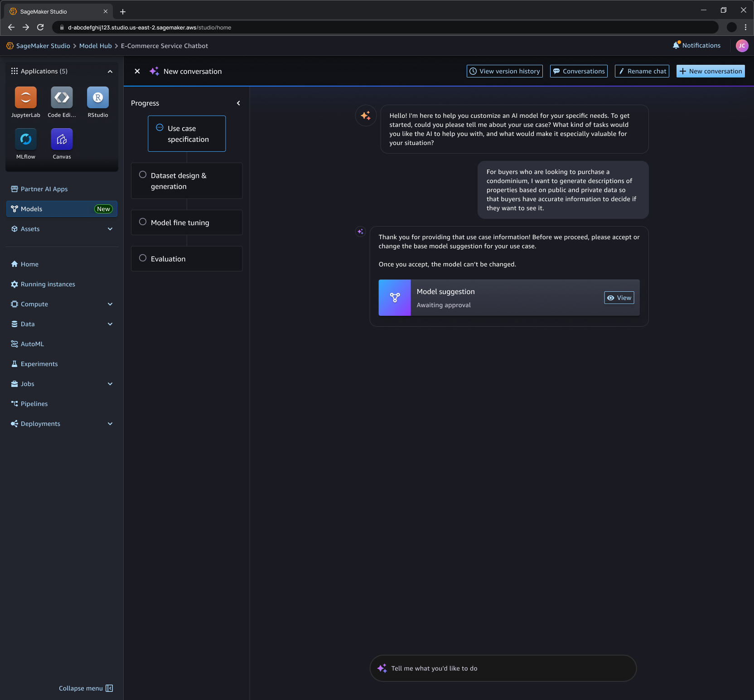Launch the Canvas application

61,140
